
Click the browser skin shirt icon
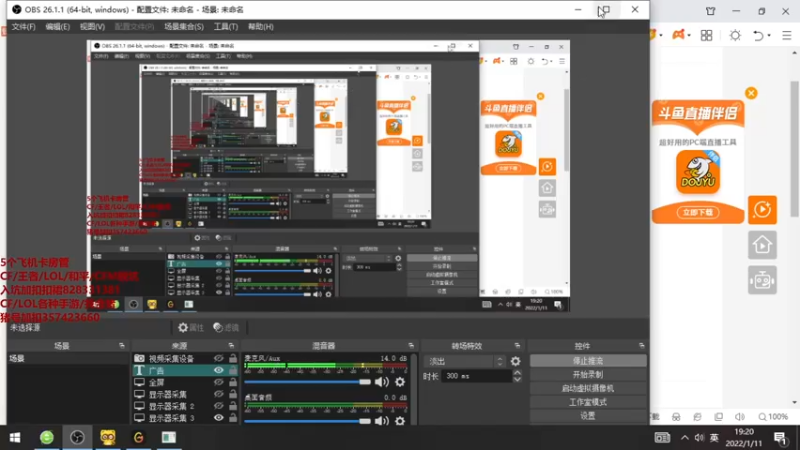711,11
